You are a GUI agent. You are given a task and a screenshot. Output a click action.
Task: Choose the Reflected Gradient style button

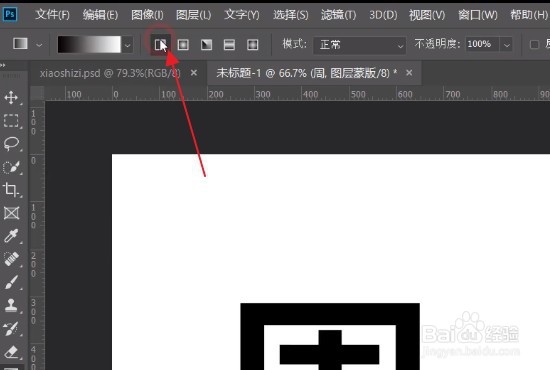229,45
